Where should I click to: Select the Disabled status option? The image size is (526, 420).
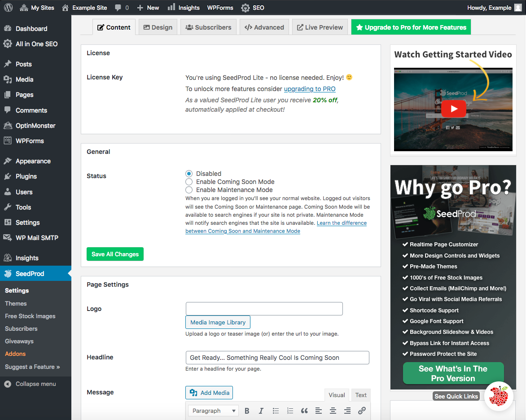pyautogui.click(x=189, y=174)
